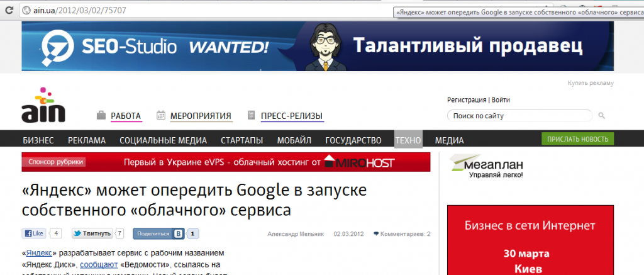
Task: Click the article date 02.03.2012
Action: tap(348, 234)
